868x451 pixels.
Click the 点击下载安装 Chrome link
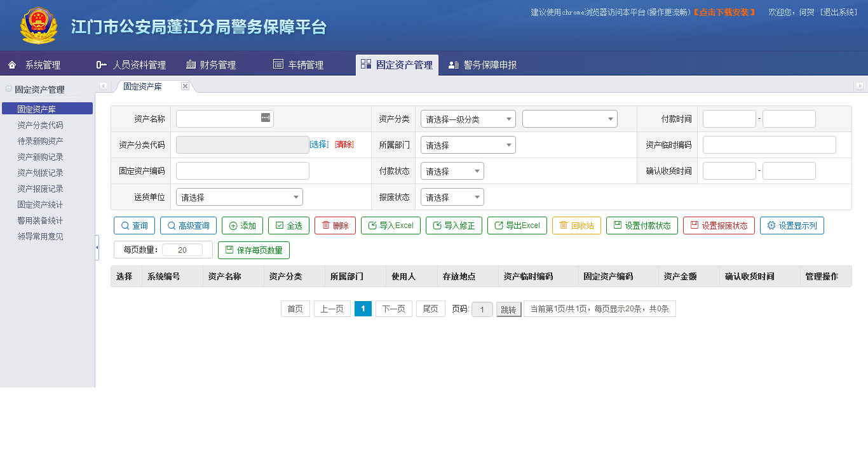(x=724, y=12)
